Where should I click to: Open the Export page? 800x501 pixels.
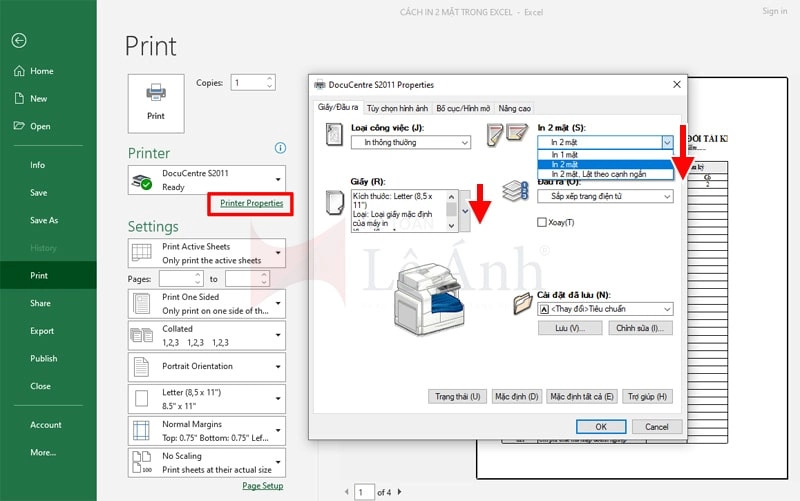41,331
